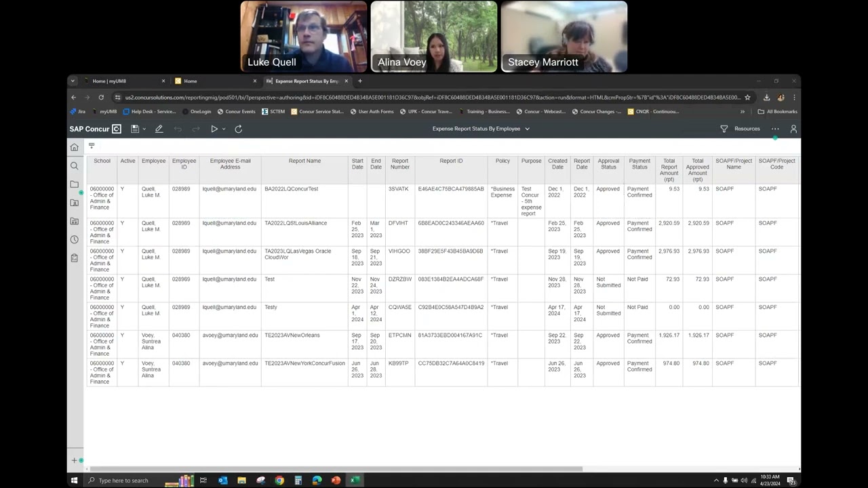Click the SAP Concur logo
The width and height of the screenshot is (868, 488).
point(95,129)
